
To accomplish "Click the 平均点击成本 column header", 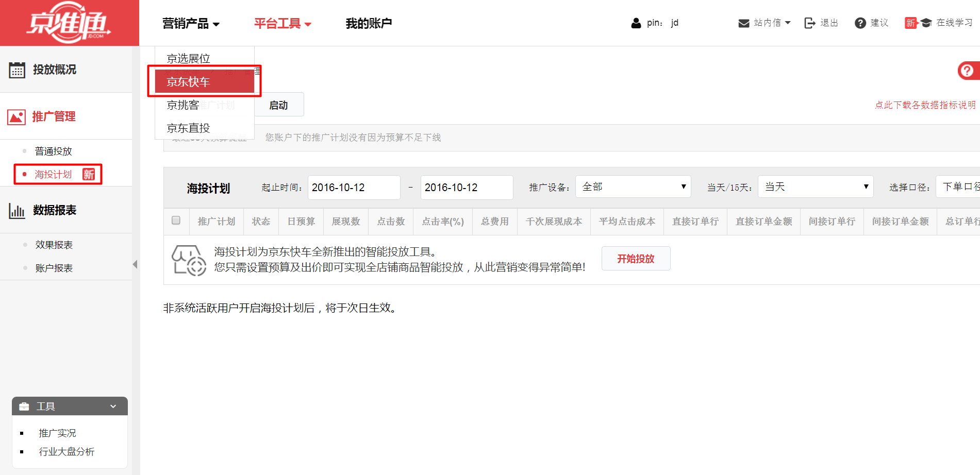I will [627, 222].
